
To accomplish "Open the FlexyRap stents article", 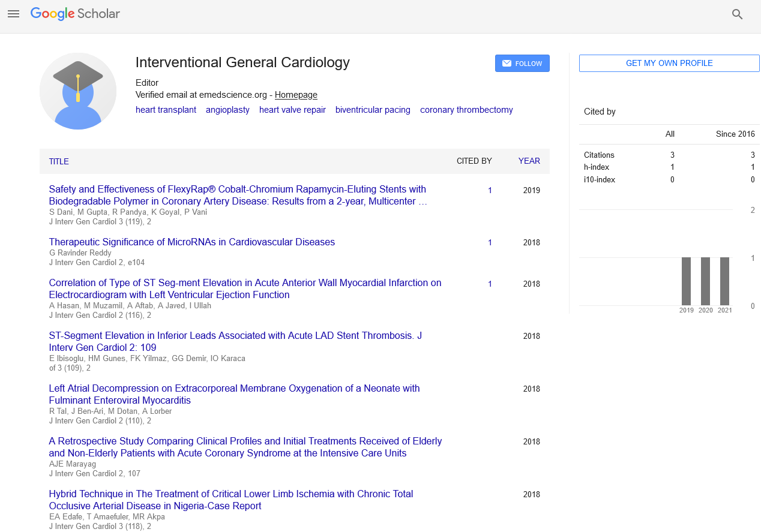I will [238, 195].
